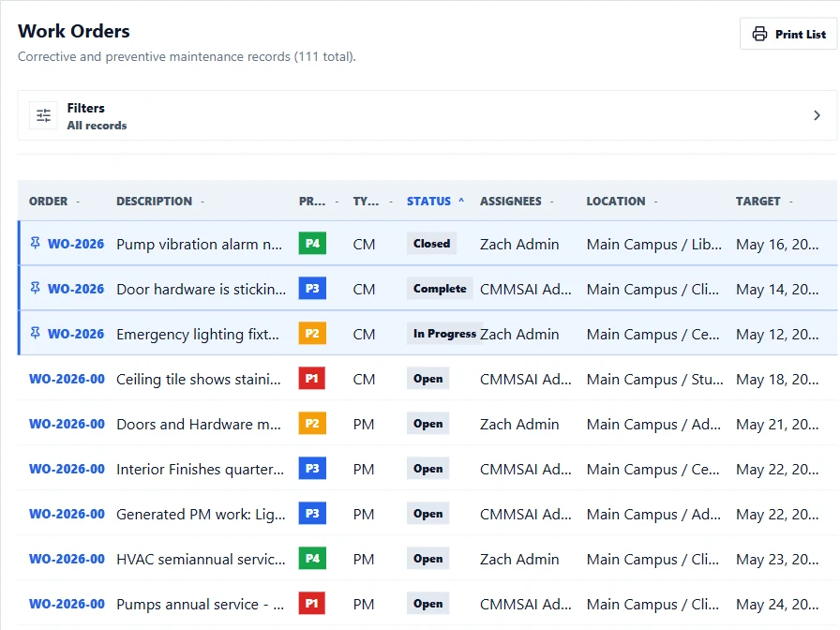The image size is (840, 630).
Task: Click the pin icon on Door hardware row
Action: (x=36, y=288)
